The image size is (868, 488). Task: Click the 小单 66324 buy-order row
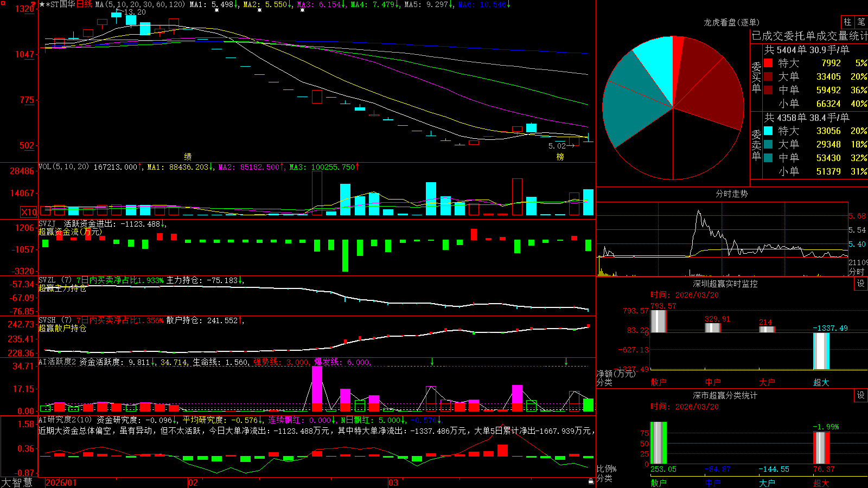(x=822, y=104)
